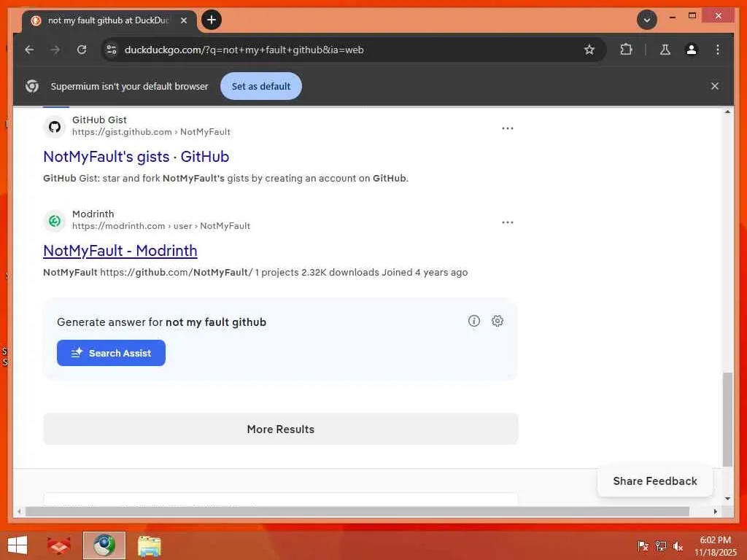Click the Share Feedback button
This screenshot has height=560, width=747.
click(x=655, y=481)
